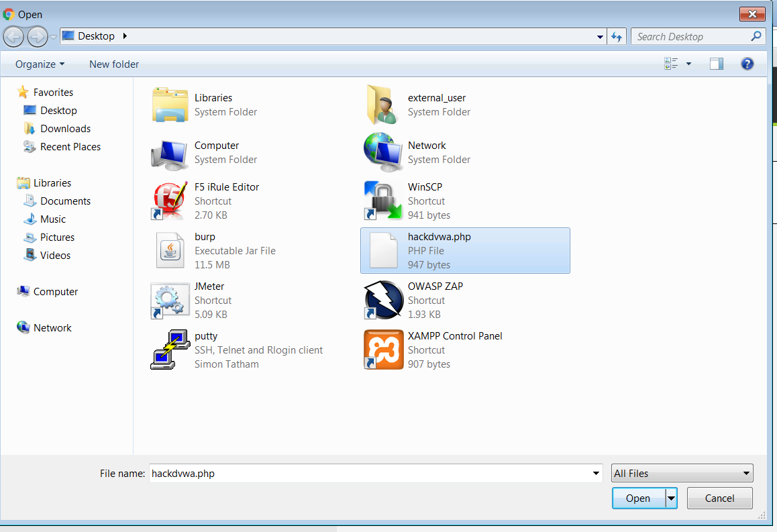This screenshot has width=777, height=532.
Task: Click the Desktop address bar segment
Action: [x=96, y=36]
